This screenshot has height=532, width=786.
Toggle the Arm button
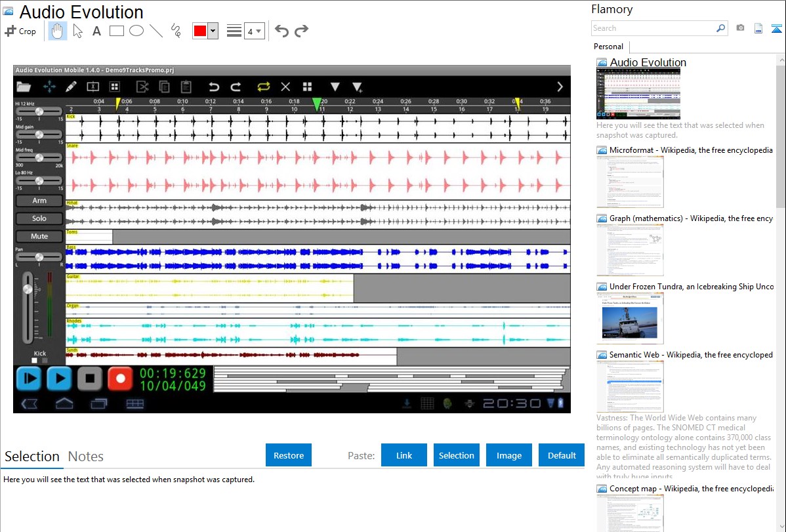pos(39,201)
